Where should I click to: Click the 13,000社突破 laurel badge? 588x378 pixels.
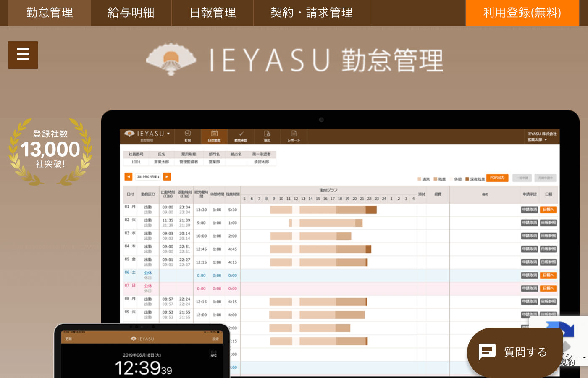(50, 151)
